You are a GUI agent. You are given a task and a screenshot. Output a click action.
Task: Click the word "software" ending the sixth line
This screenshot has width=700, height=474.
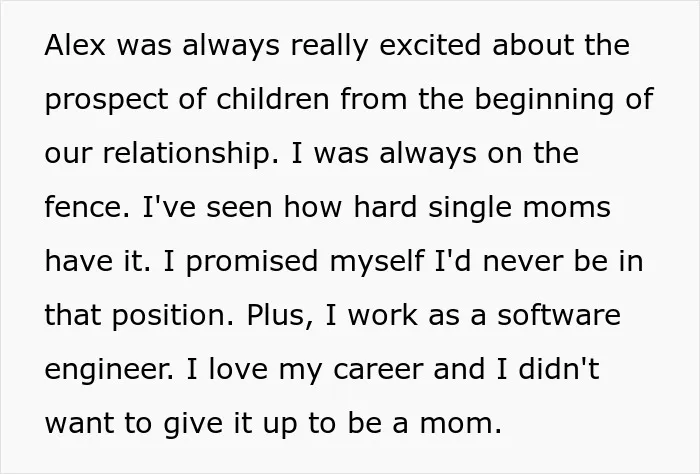[559, 315]
